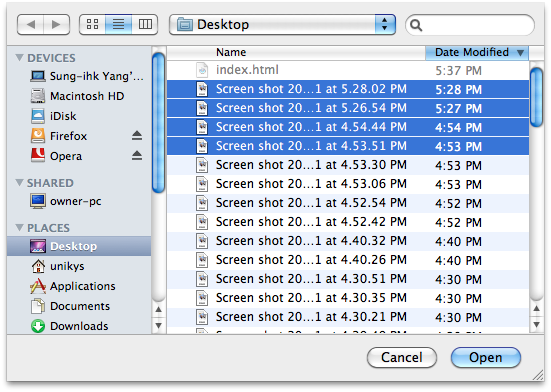551x392 pixels.
Task: Click icon of Screen shot 5.28.02 PM
Action: click(202, 89)
